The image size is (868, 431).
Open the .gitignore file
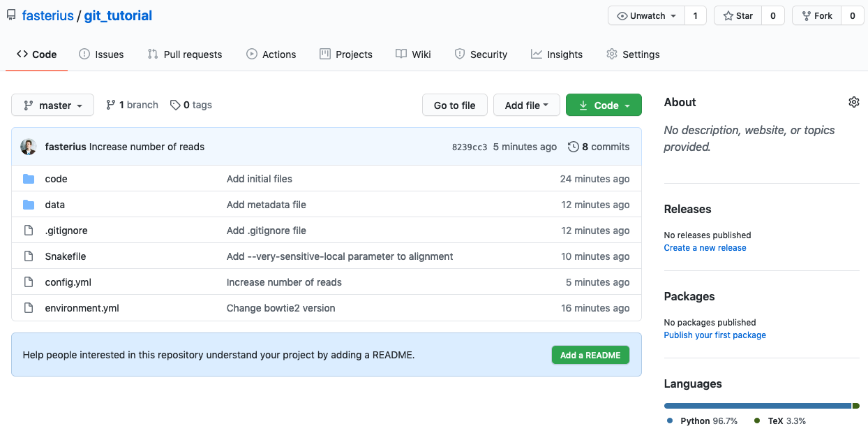click(x=66, y=231)
